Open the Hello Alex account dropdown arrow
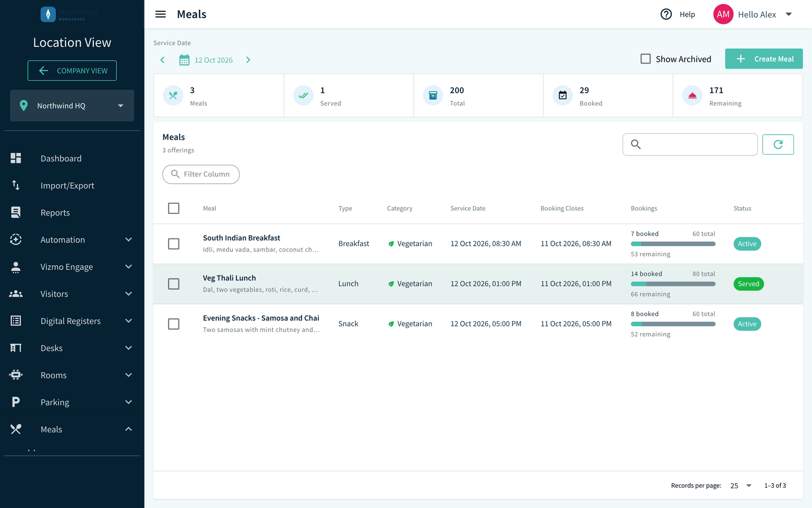 click(x=789, y=14)
